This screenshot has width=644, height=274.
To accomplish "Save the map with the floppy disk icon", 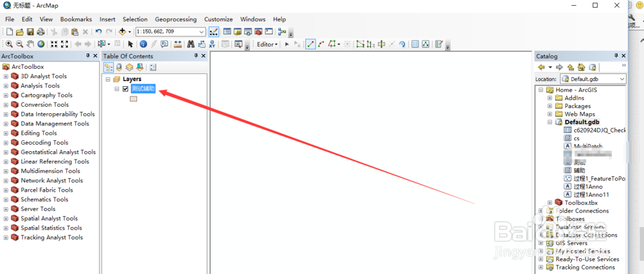I will click(x=30, y=32).
